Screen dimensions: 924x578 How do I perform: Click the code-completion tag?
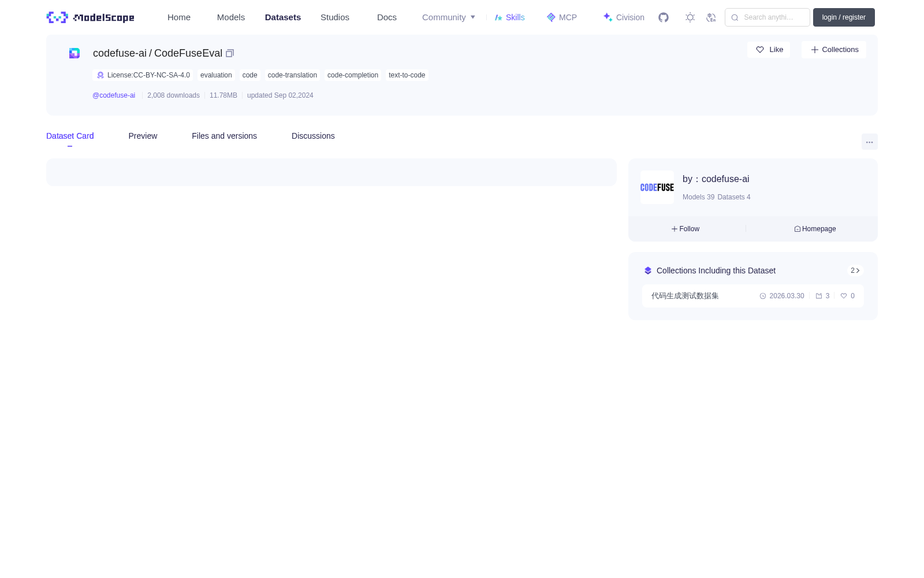[353, 75]
